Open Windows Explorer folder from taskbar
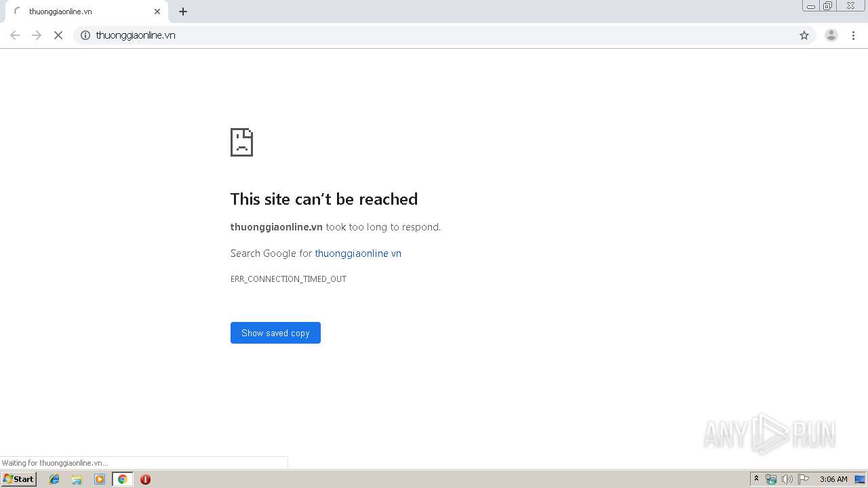 tap(77, 479)
